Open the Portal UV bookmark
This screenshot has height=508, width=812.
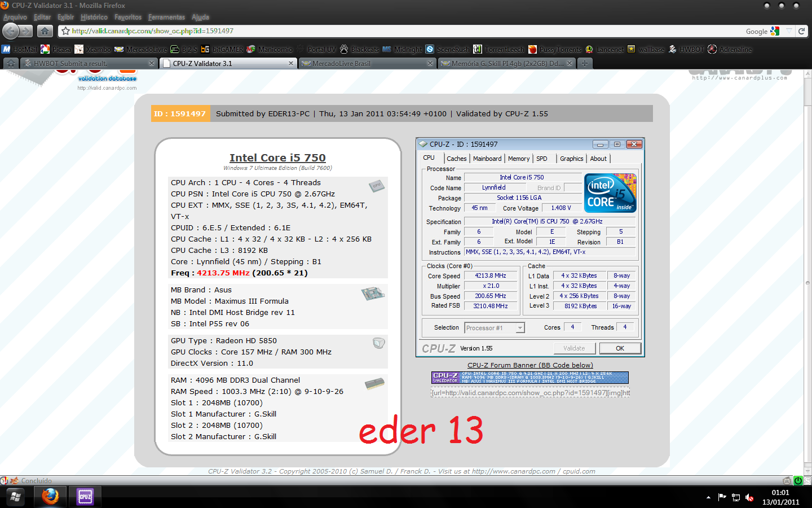coord(316,49)
